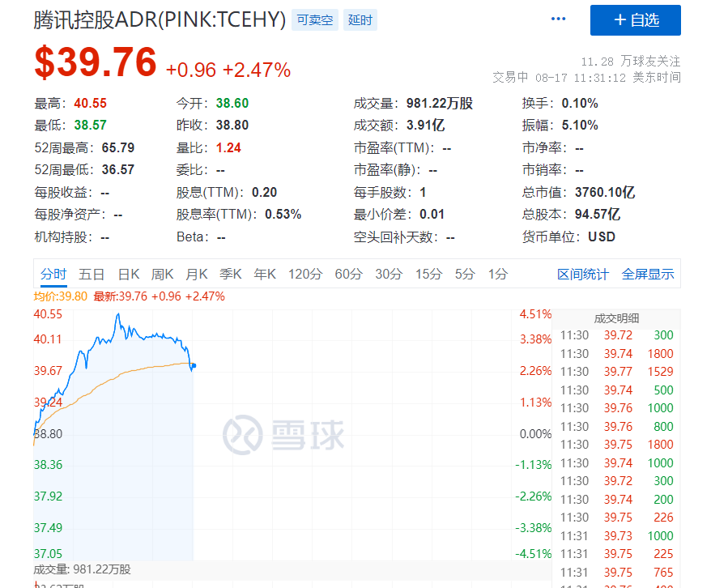Click the 换手 value 0.10%
Viewport: 711px width, 588px height.
point(580,104)
